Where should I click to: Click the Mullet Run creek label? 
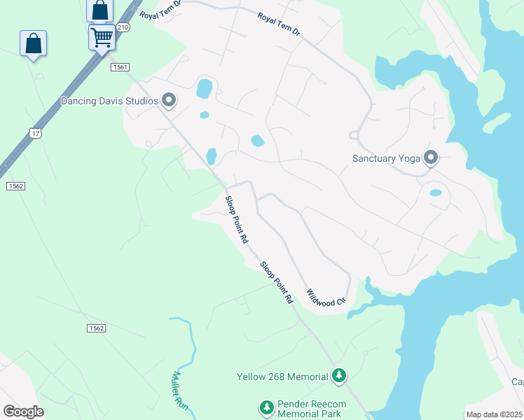click(x=181, y=391)
